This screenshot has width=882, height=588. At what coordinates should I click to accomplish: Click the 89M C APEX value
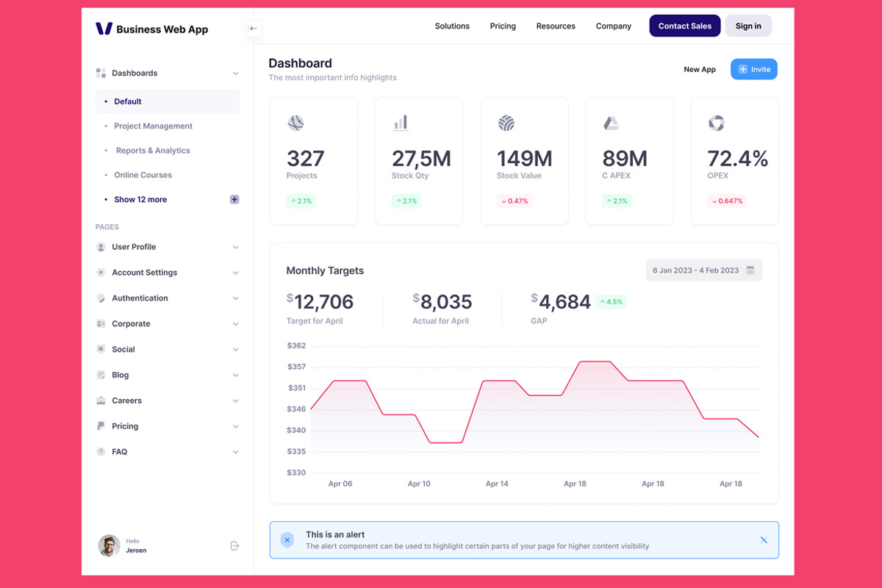[625, 159]
